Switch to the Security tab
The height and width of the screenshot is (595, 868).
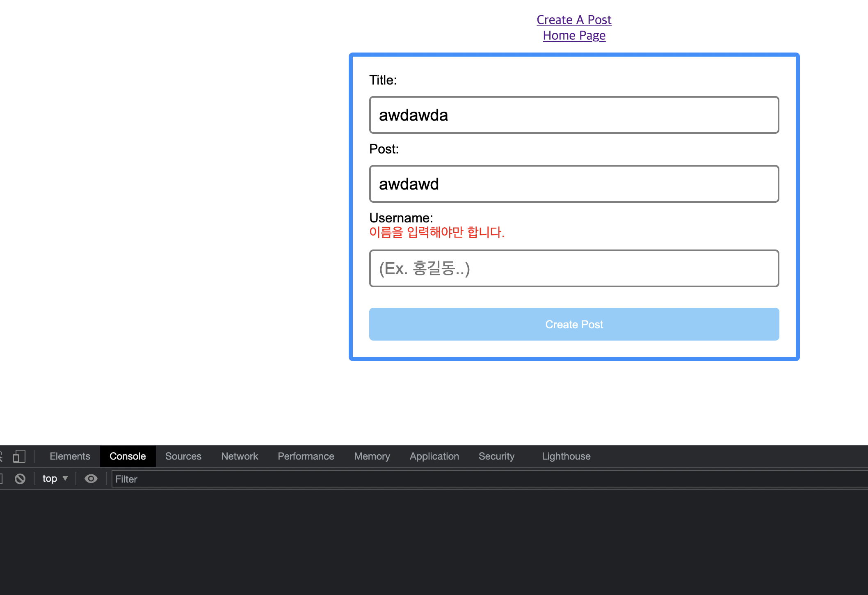496,456
